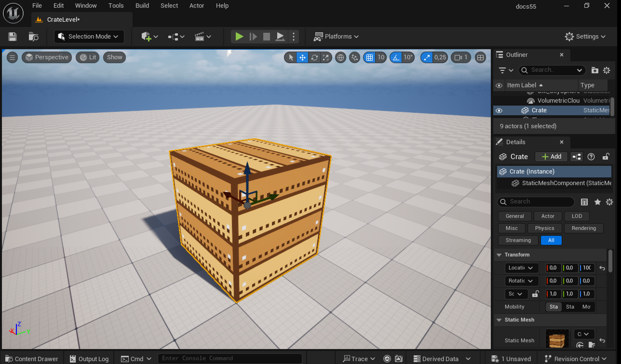The width and height of the screenshot is (621, 364).
Task: Click the Physics filter button
Action: (544, 228)
